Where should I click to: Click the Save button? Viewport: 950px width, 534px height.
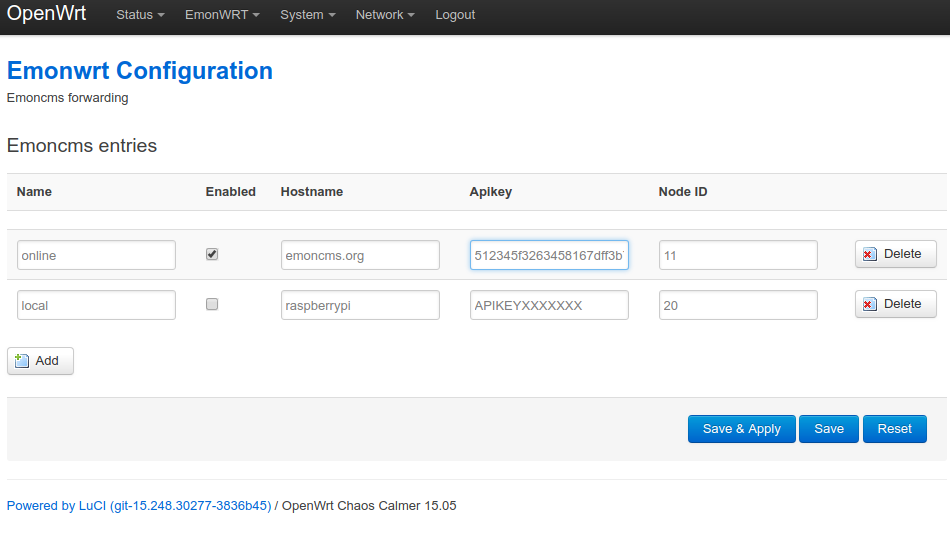[x=829, y=429]
